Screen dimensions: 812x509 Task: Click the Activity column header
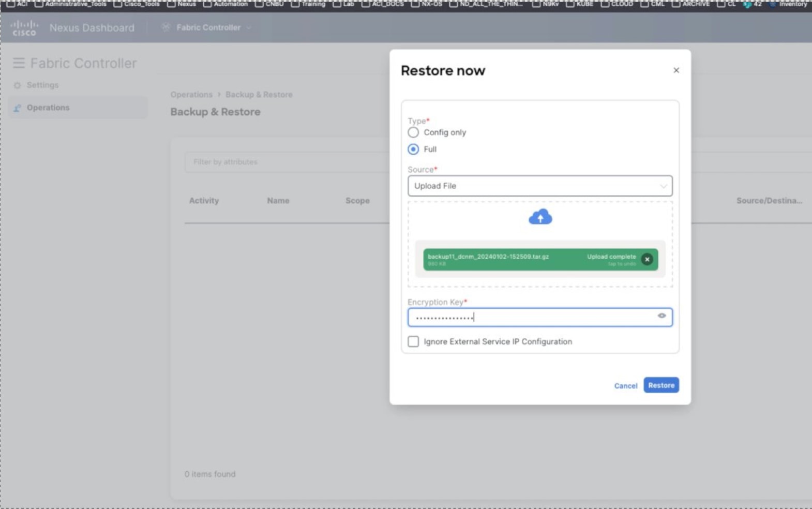point(204,201)
